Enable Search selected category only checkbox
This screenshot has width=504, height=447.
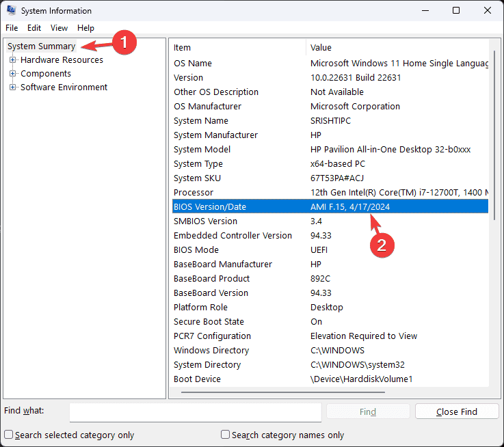8,435
